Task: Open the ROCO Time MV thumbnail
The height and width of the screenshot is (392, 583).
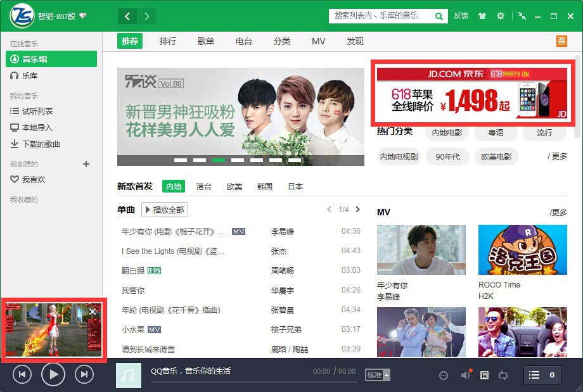Action: tap(523, 250)
